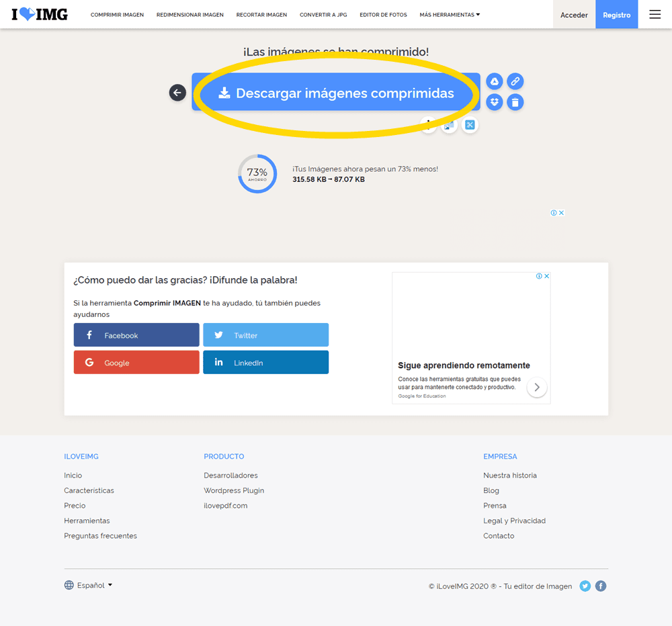Click the resize image tool icon
This screenshot has width=672, height=626.
tap(449, 125)
